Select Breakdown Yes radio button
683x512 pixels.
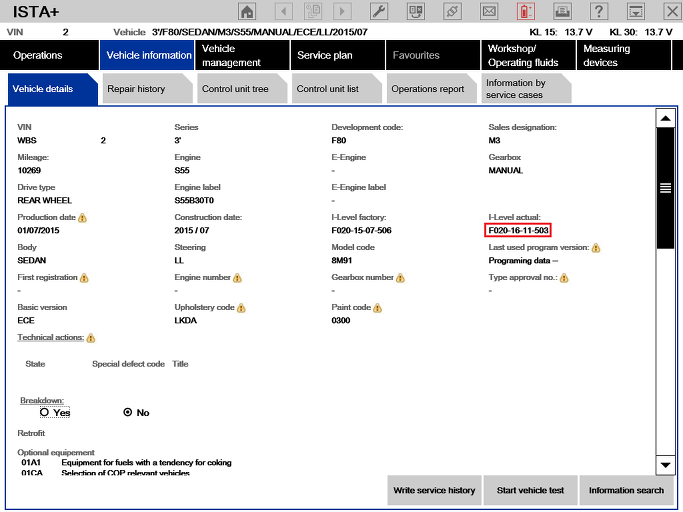click(44, 412)
